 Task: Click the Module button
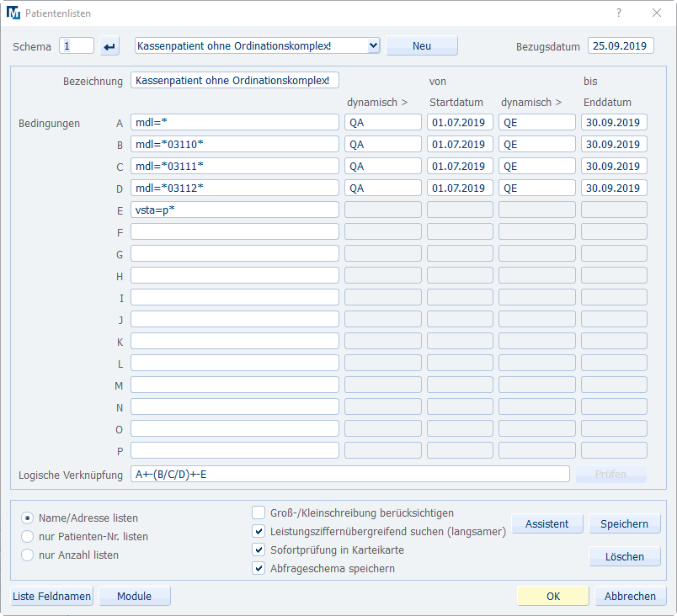tap(135, 596)
